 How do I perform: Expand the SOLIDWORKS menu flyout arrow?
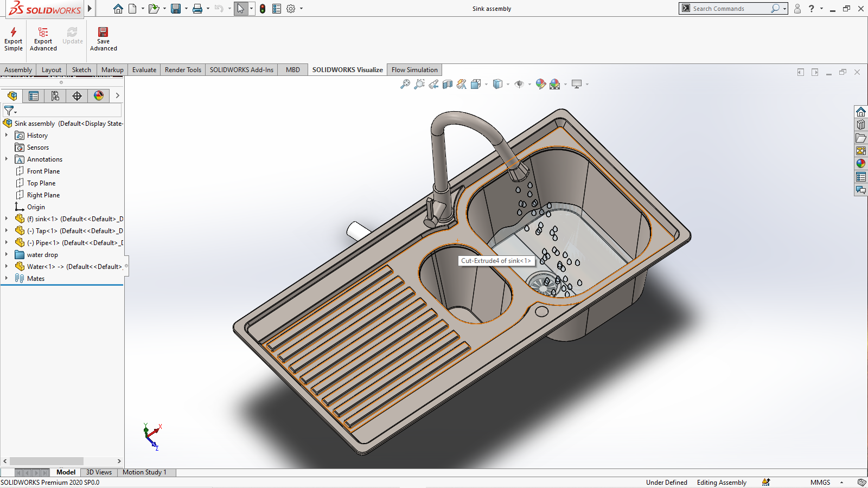pos(90,9)
